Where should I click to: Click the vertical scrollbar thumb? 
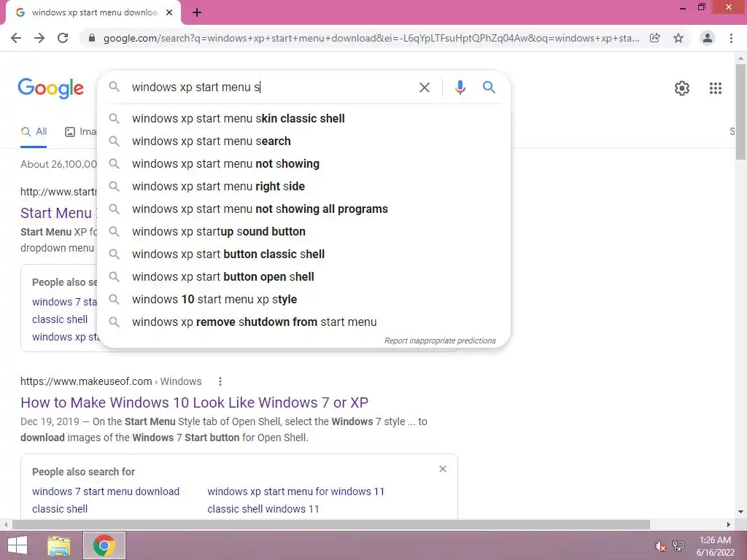740,112
